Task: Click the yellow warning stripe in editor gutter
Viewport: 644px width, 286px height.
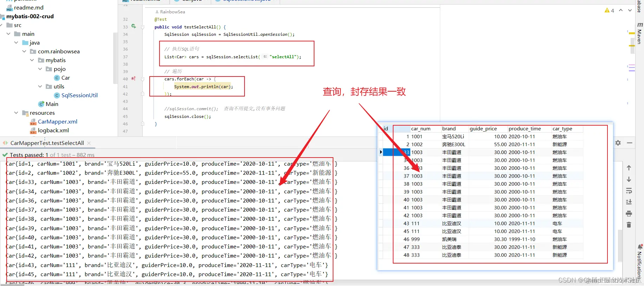Action: point(632,33)
